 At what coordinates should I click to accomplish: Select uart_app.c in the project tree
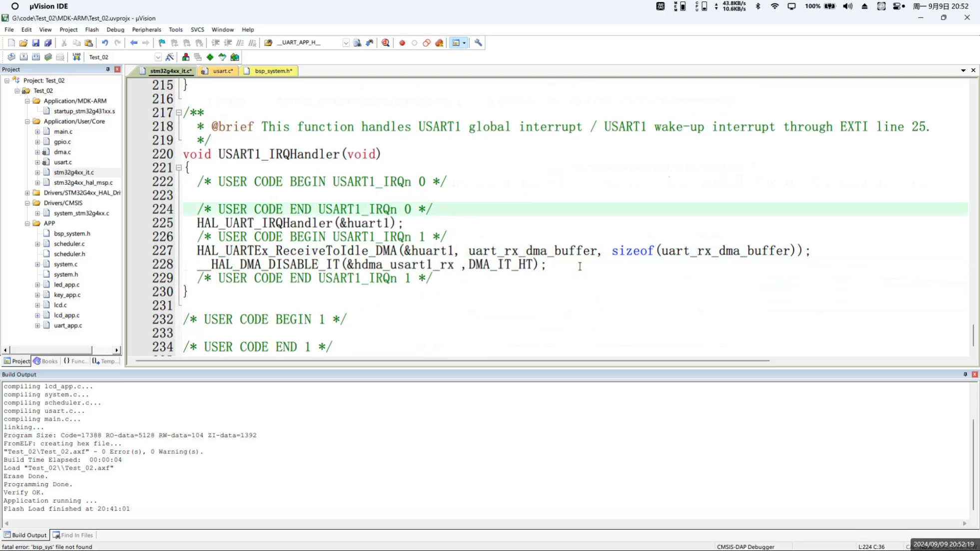coord(68,326)
